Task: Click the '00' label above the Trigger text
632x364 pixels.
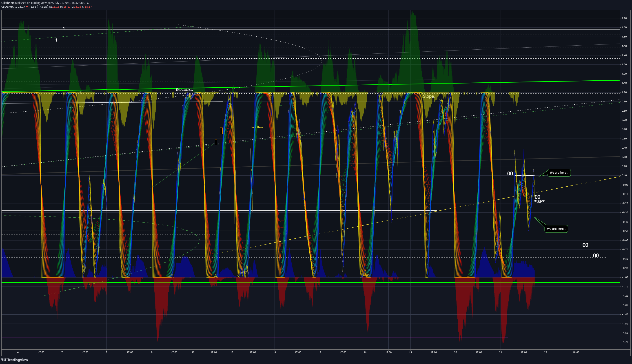Action: [x=537, y=197]
